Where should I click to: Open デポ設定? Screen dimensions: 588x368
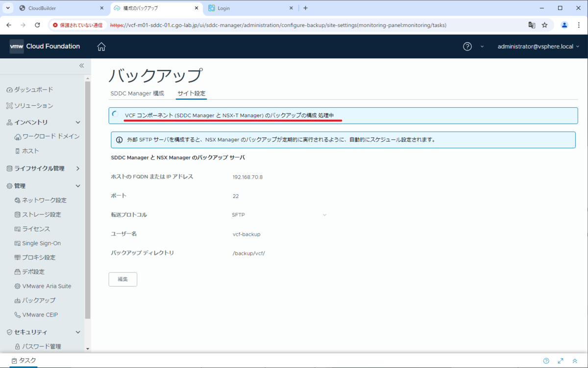click(30, 272)
